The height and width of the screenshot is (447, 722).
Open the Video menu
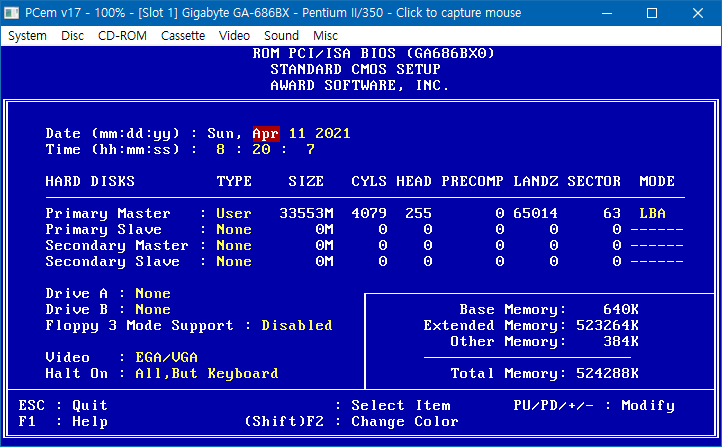tap(234, 35)
